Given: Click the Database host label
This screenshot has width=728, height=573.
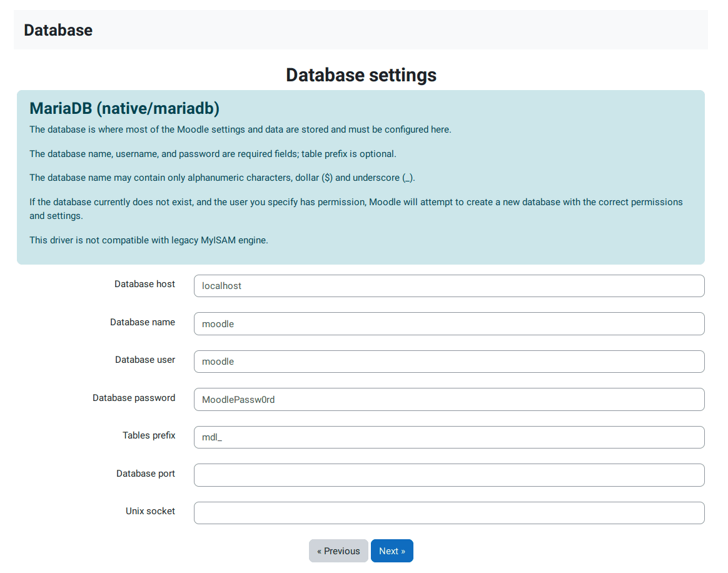Looking at the screenshot, I should (x=145, y=284).
